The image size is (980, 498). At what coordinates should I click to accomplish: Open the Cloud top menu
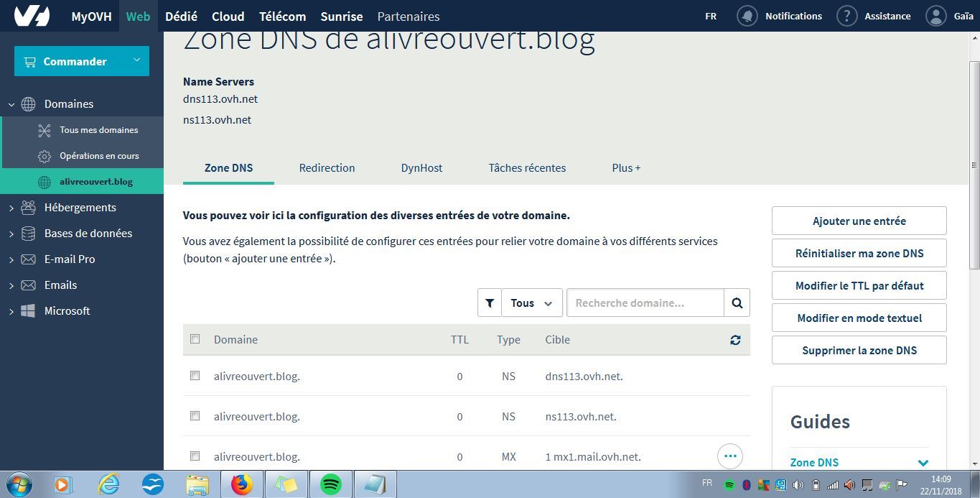[x=228, y=16]
